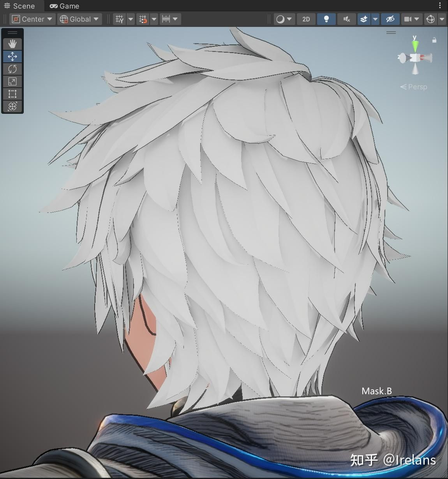Click the orientation gizmo center cube
This screenshot has height=479, width=448.
tap(415, 58)
